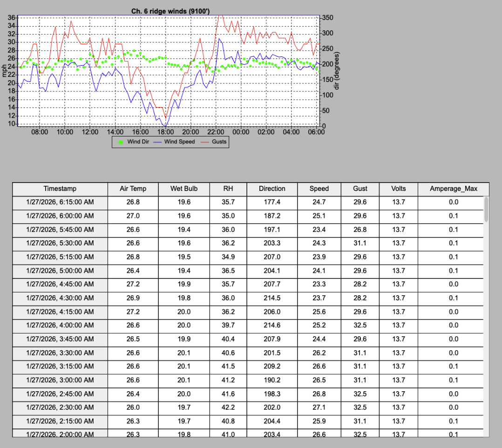Click the Direction column header

[272, 189]
